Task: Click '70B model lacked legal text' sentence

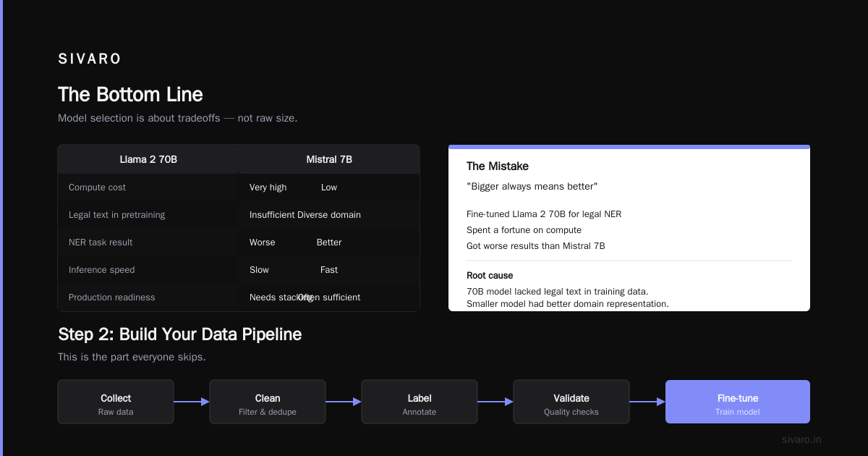Action: (557, 292)
